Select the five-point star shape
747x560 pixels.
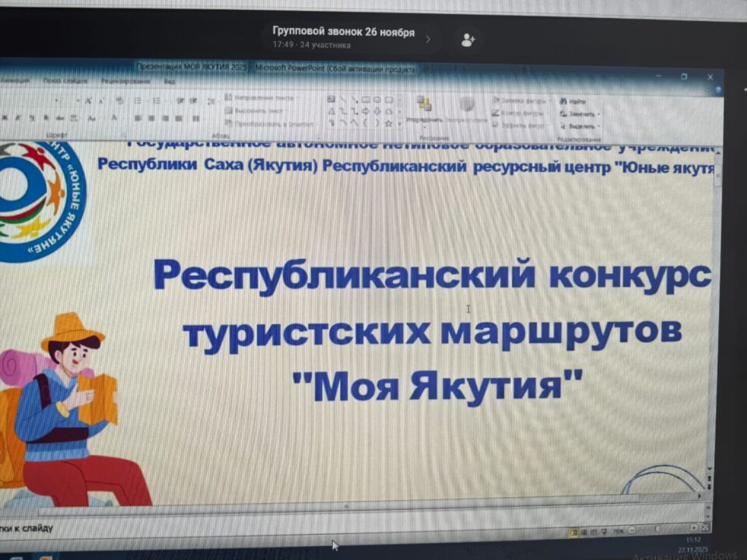click(x=388, y=124)
